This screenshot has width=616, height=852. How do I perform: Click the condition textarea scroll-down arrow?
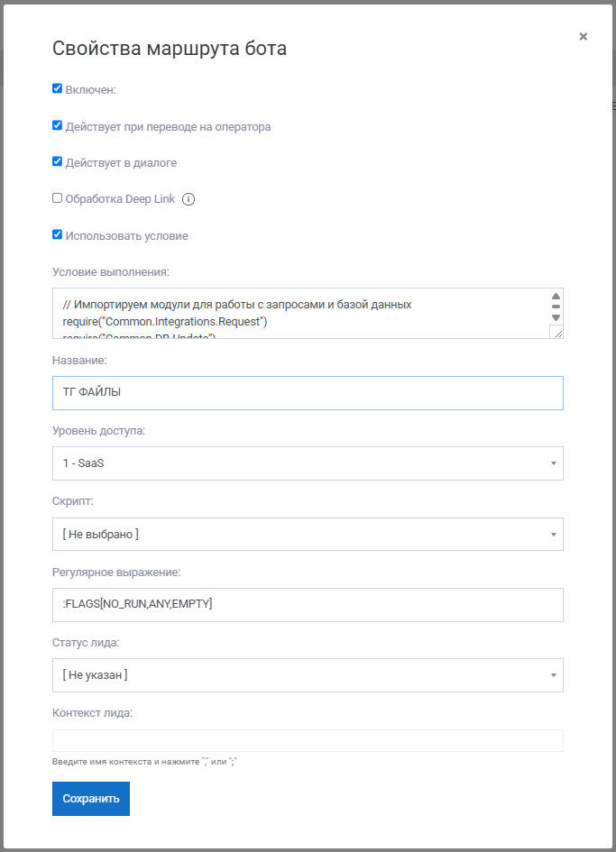pyautogui.click(x=556, y=317)
